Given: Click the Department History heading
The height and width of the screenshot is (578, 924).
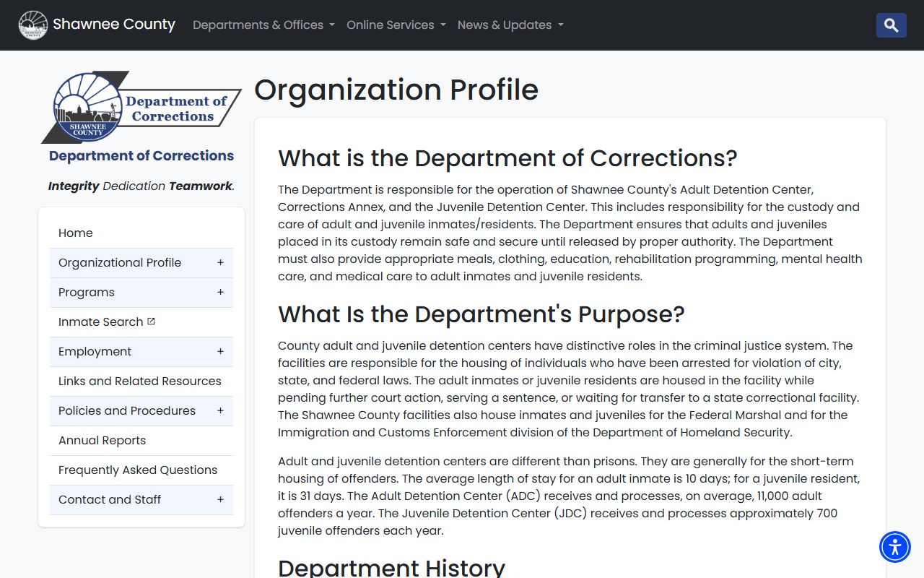Looking at the screenshot, I should (391, 567).
